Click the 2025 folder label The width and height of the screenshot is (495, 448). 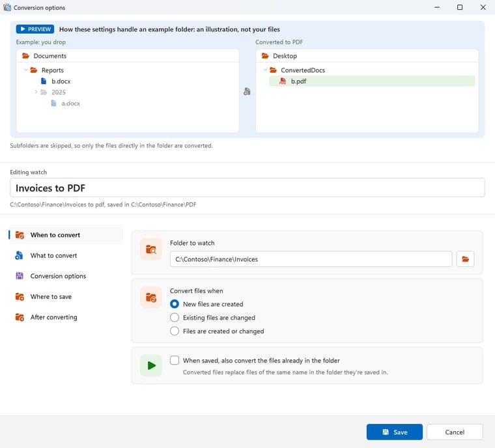(x=59, y=92)
